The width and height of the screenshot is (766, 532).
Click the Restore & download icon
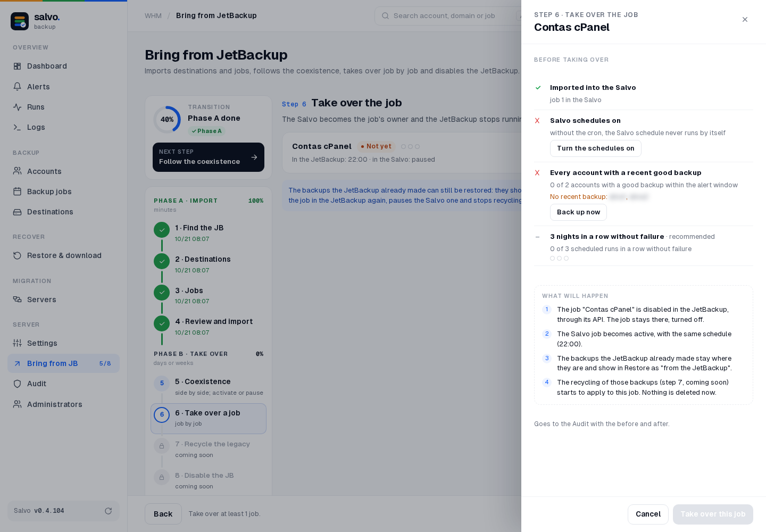(18, 255)
